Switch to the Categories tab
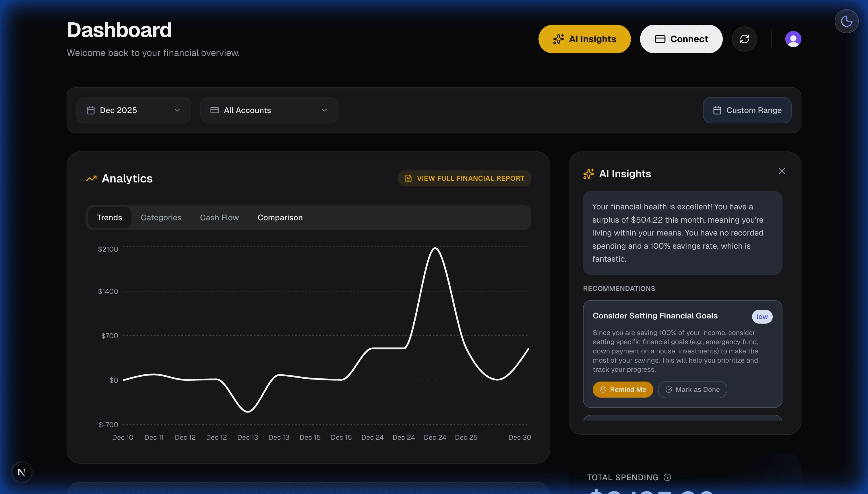868x494 pixels. (161, 217)
